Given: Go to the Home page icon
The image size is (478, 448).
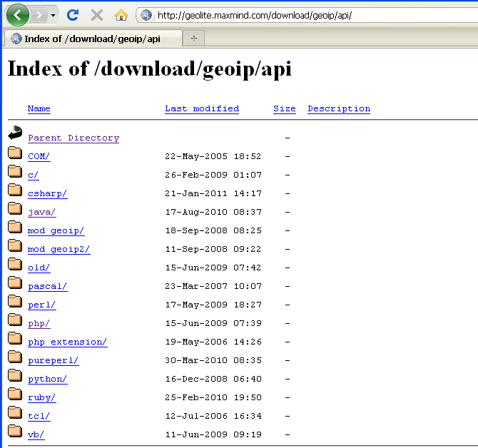Looking at the screenshot, I should click(x=121, y=15).
